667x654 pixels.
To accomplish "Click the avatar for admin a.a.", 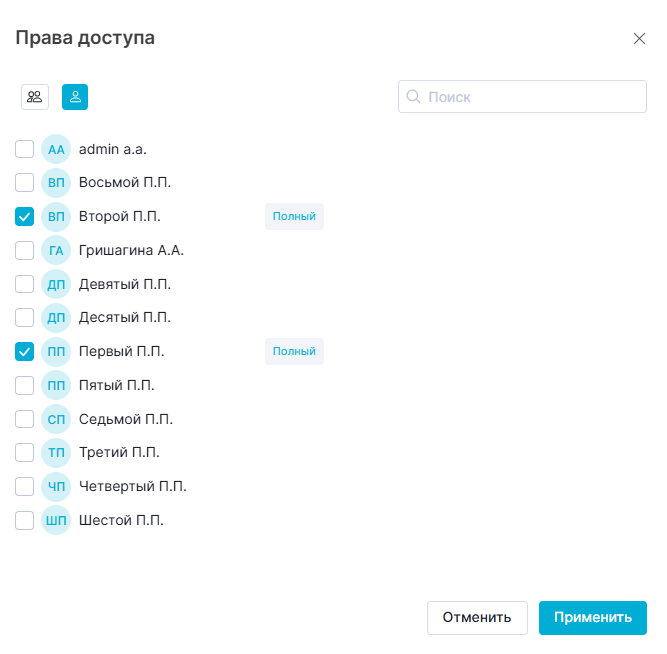I will [56, 150].
